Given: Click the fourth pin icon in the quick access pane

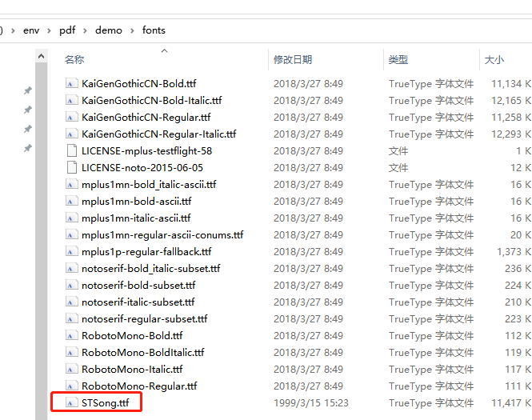Looking at the screenshot, I should click(28, 148).
